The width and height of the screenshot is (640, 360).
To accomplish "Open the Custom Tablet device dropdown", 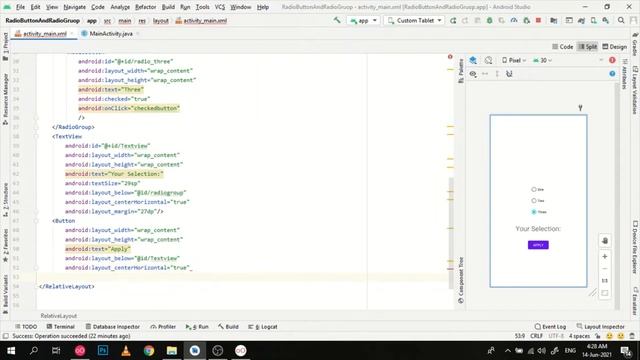I will (x=415, y=20).
